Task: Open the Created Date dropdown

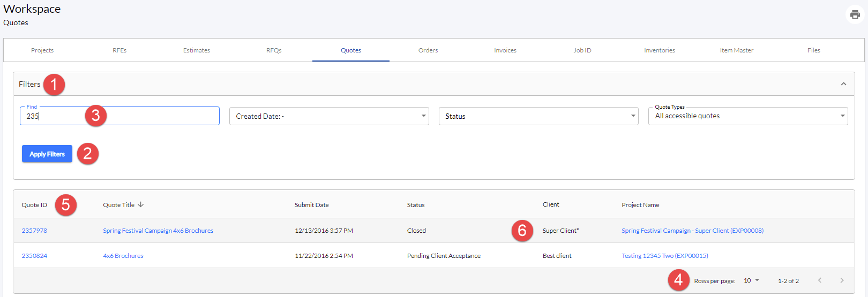Action: pos(329,116)
